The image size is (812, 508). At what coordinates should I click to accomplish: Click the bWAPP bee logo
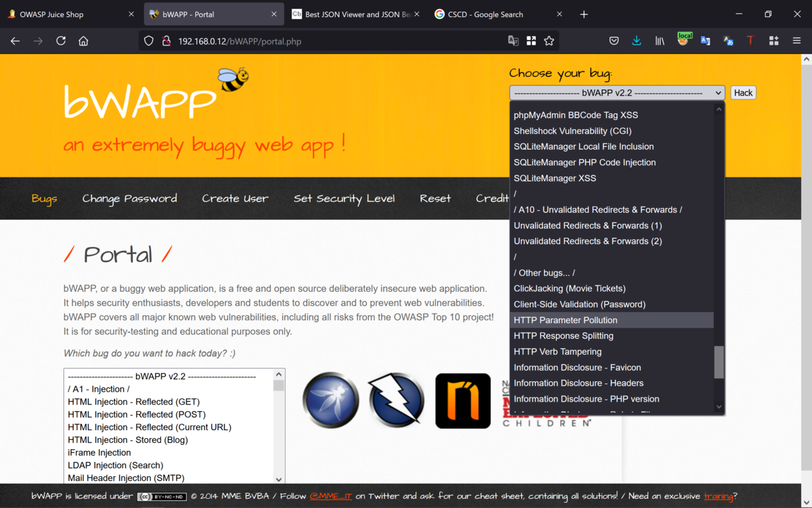click(x=233, y=79)
